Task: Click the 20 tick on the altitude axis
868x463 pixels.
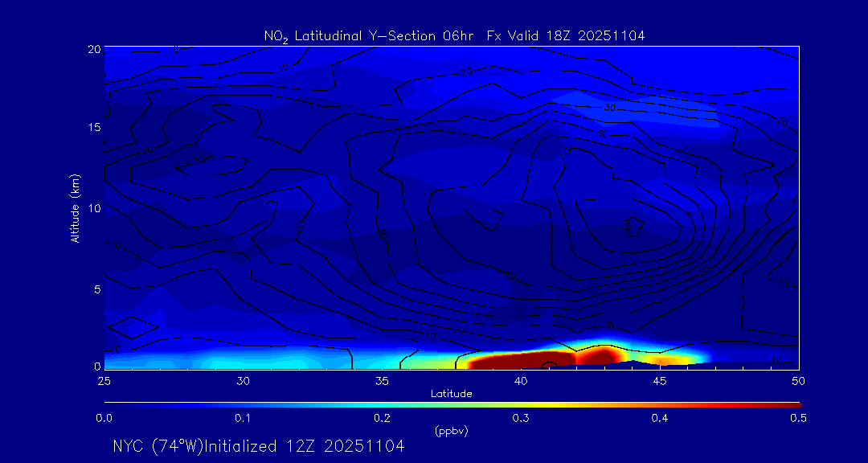Action: click(92, 48)
